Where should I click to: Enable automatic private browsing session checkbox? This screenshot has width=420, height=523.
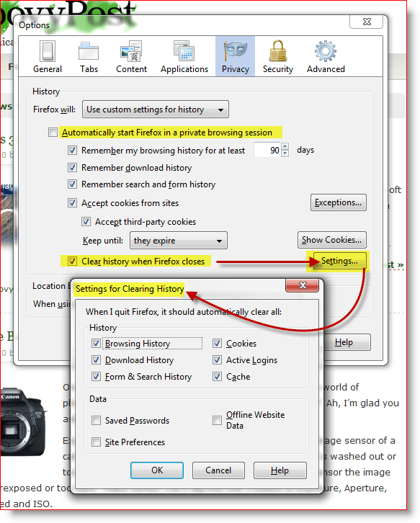(53, 133)
